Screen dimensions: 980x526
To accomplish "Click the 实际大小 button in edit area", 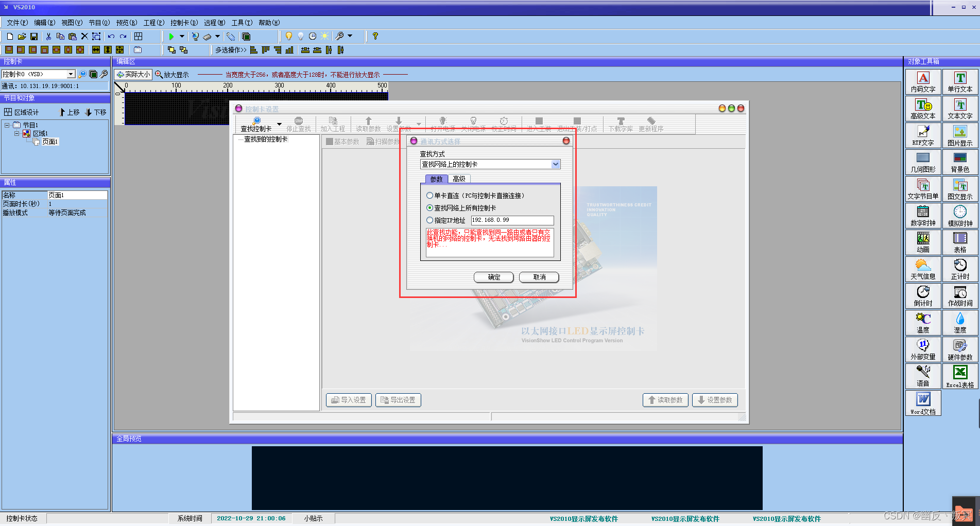I will pos(133,75).
